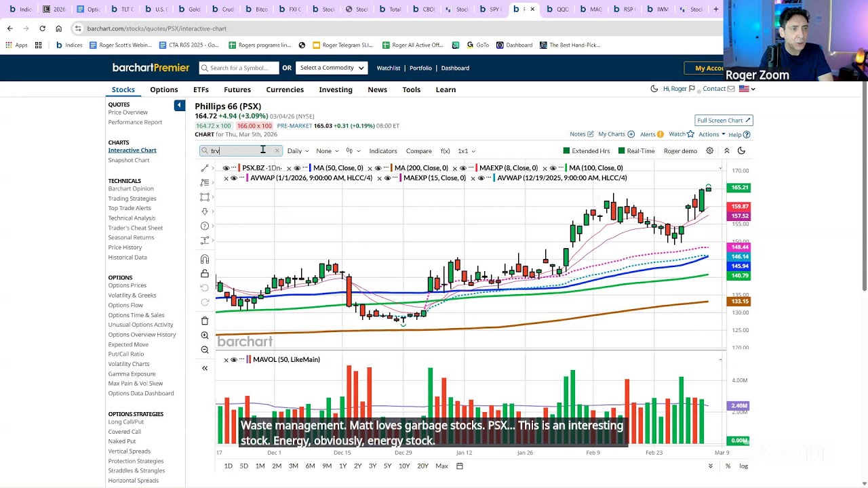Open the chart type dropdown
This screenshot has width=868, height=488.
(x=353, y=150)
